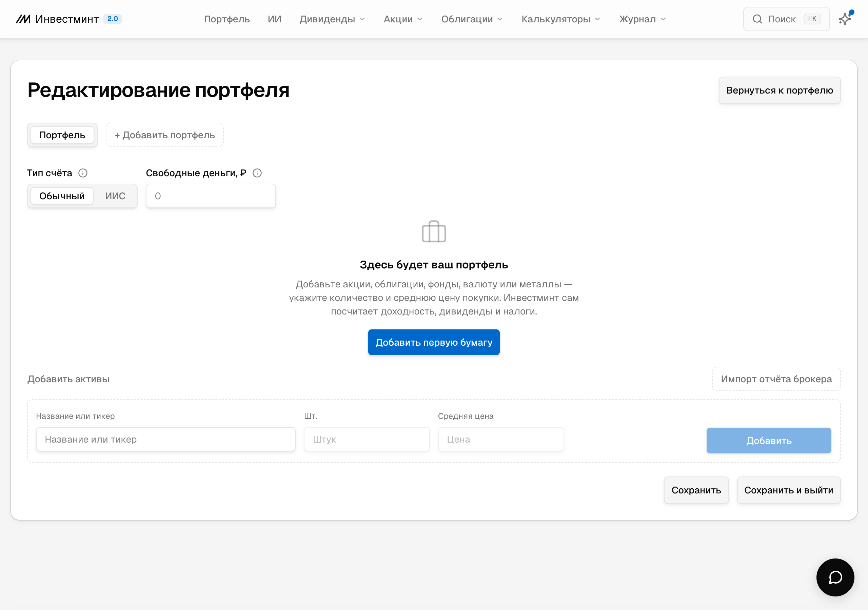Open Импорт отчёта брокера

(x=776, y=379)
